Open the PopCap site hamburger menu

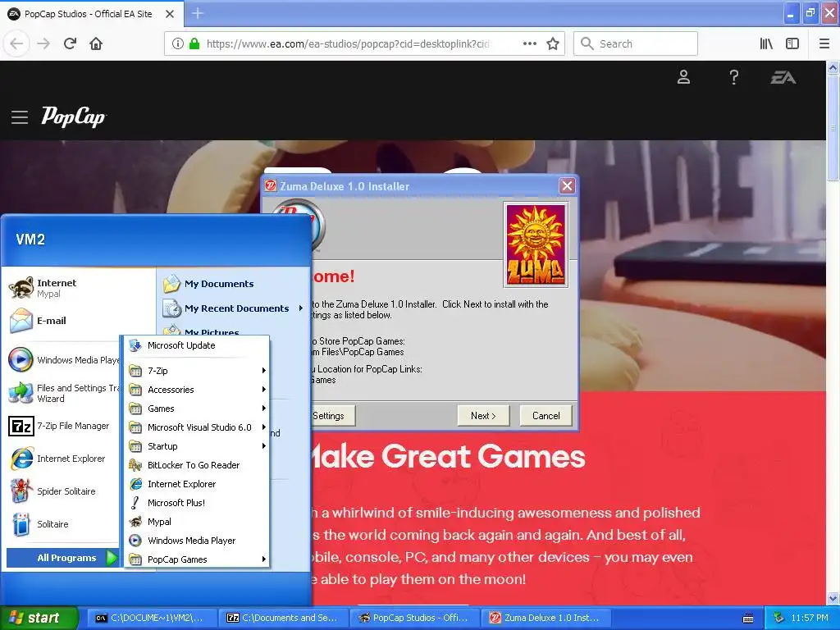(20, 117)
